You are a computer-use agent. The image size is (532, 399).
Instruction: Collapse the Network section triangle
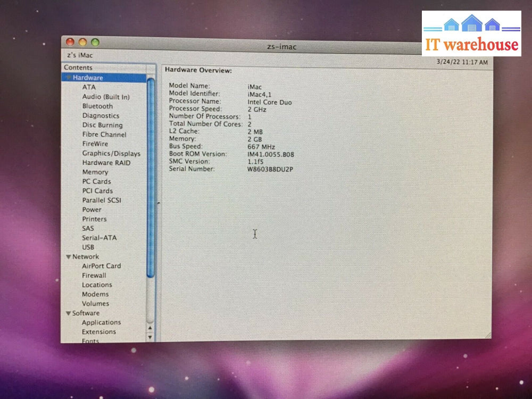tap(69, 257)
